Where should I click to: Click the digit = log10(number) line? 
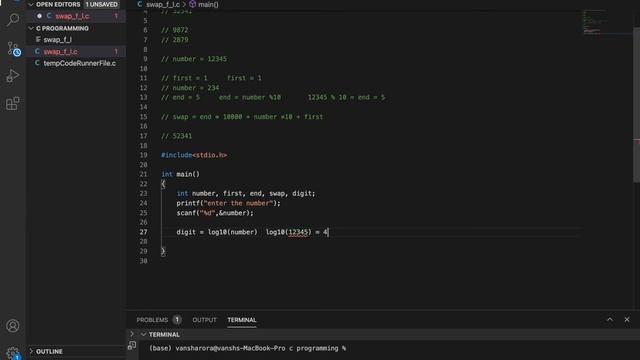click(x=252, y=232)
